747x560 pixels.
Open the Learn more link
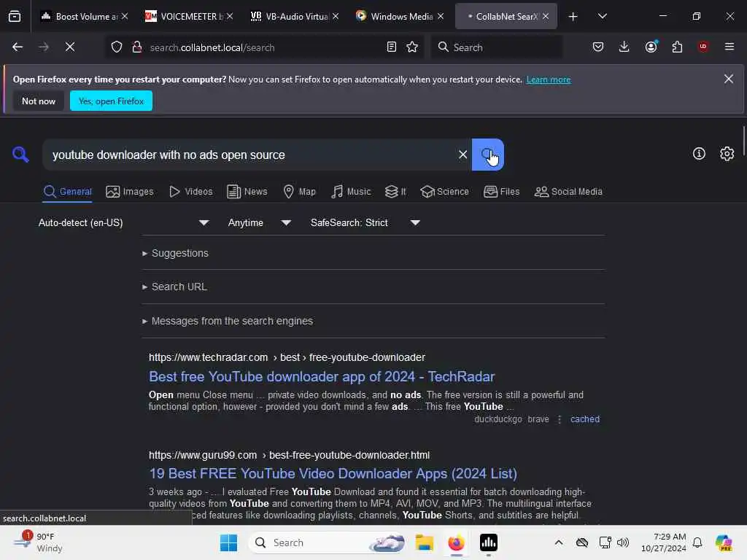549,79
